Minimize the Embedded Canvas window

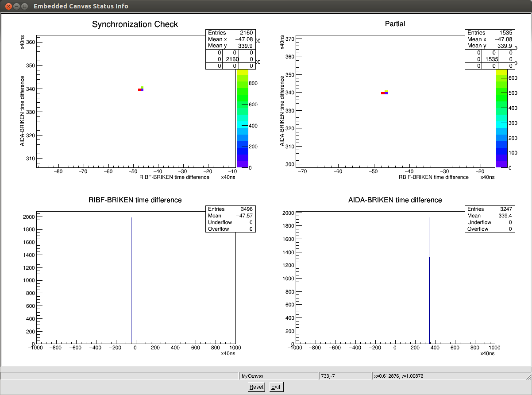pyautogui.click(x=16, y=6)
